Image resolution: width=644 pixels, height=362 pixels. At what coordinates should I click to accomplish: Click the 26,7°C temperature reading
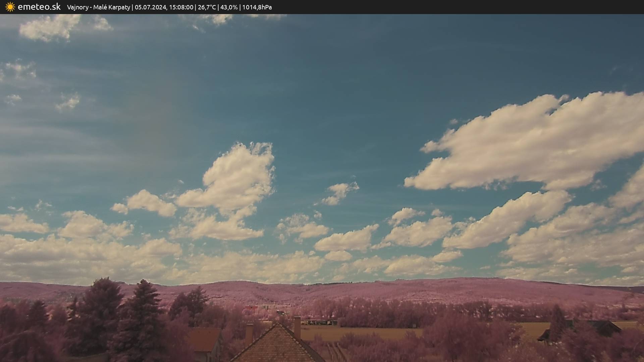click(x=207, y=7)
